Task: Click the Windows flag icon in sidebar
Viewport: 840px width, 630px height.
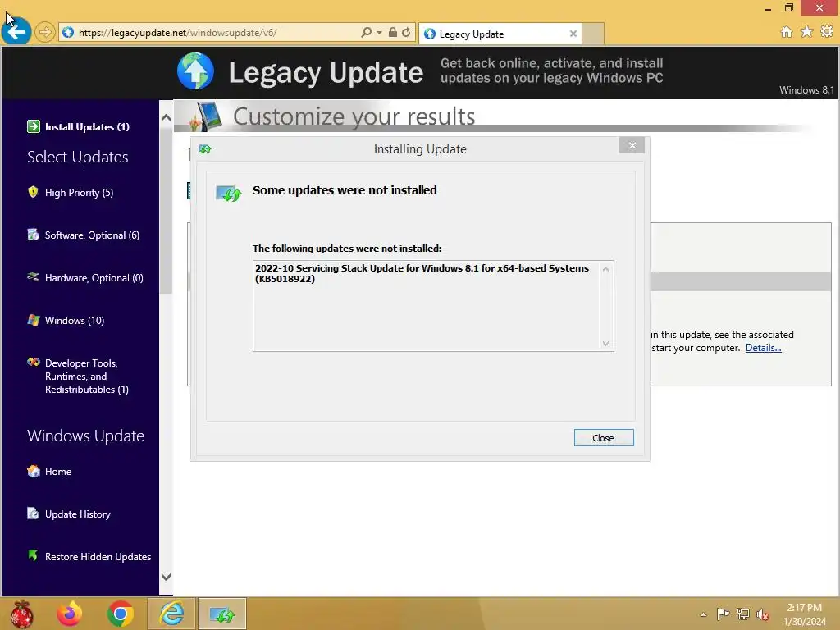Action: point(33,320)
